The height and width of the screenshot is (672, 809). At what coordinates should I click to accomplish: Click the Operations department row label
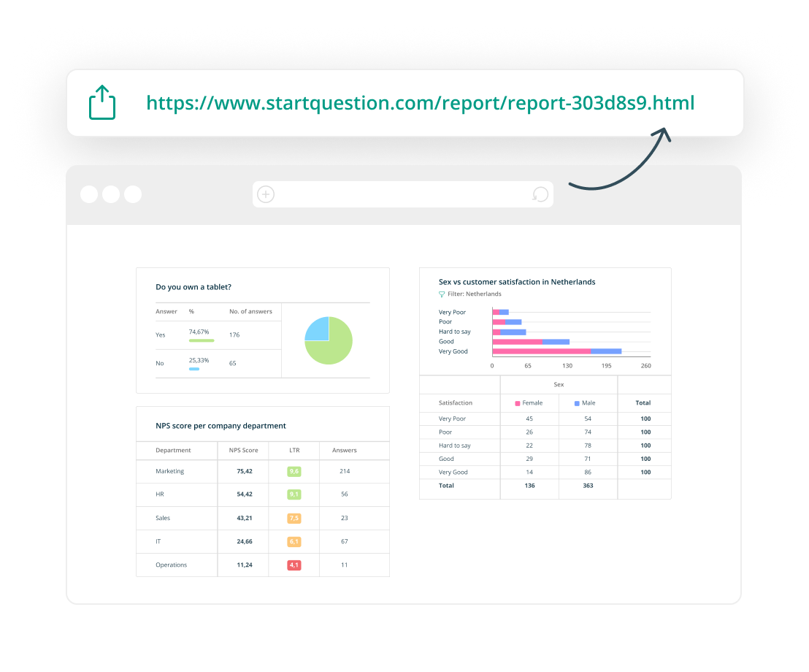coord(172,565)
